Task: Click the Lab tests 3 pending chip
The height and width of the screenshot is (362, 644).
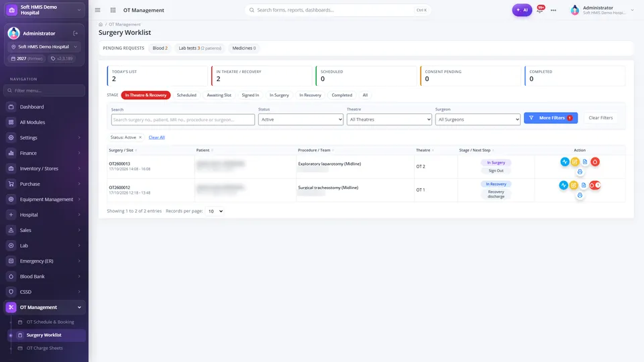Action: pos(200,48)
